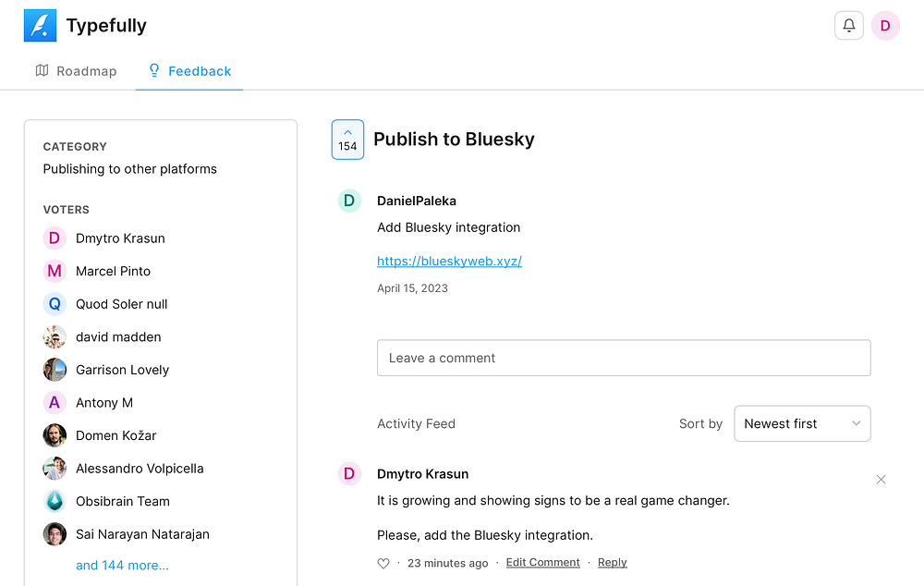Viewport: 924px width, 586px height.
Task: Click the Quod Soler null voter name
Action: pos(121,304)
